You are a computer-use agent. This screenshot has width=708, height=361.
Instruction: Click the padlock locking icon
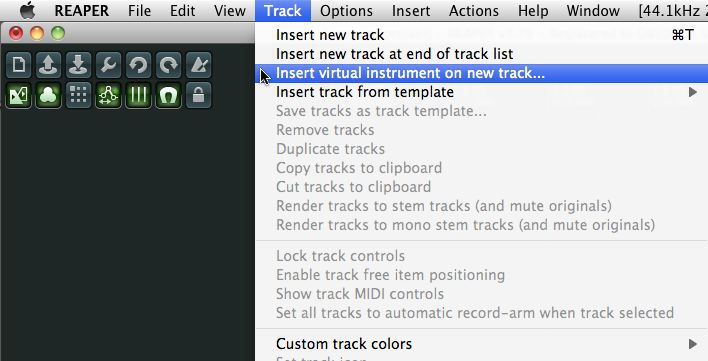198,95
